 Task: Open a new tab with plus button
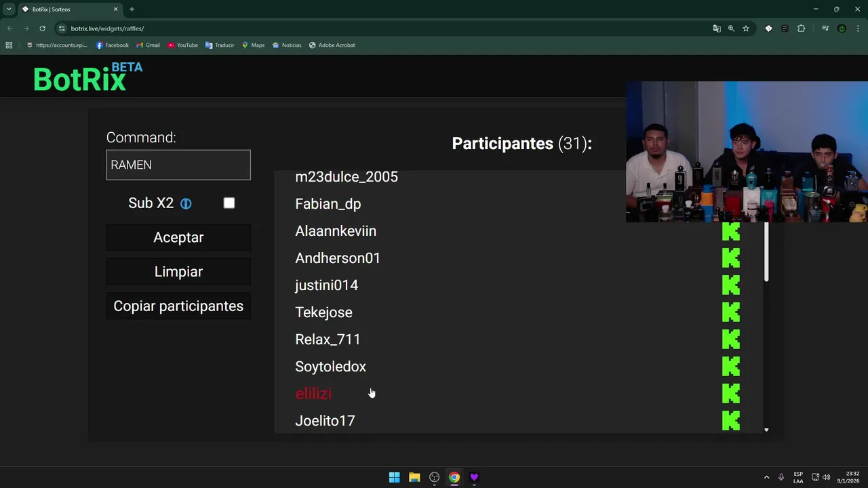tap(132, 9)
